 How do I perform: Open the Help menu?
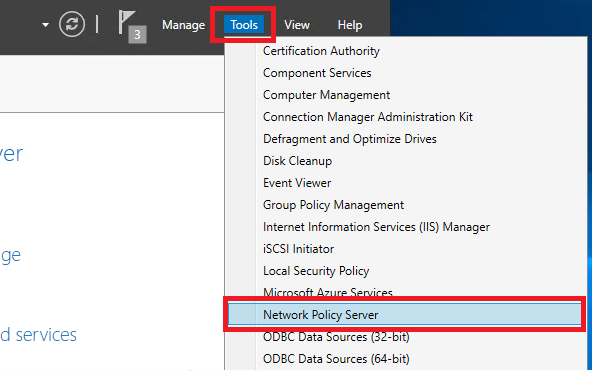pyautogui.click(x=350, y=25)
